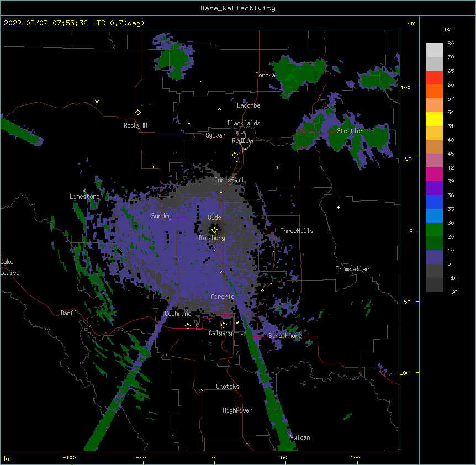Click the Didsbury town label

click(x=212, y=238)
